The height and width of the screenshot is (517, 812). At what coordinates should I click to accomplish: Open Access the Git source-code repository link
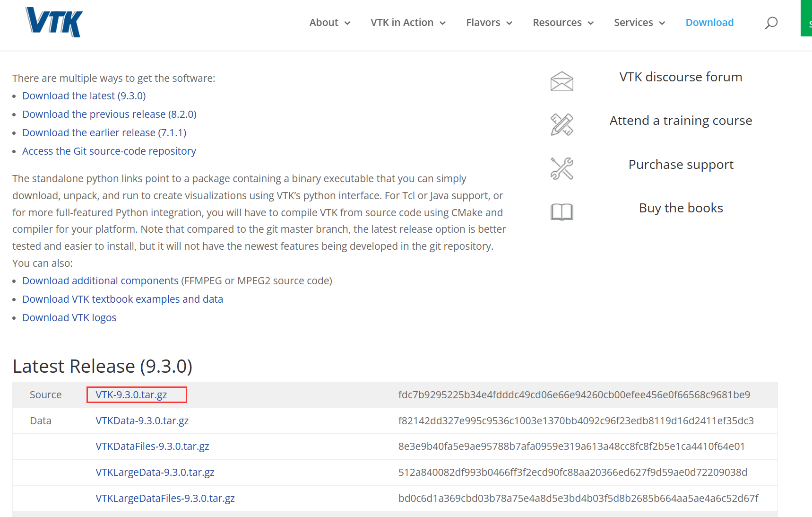[x=109, y=151]
